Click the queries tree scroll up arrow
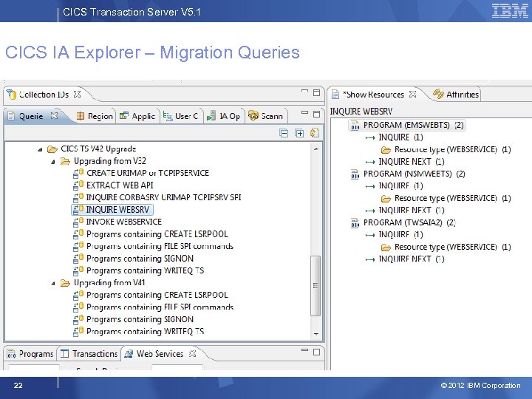 pos(316,149)
